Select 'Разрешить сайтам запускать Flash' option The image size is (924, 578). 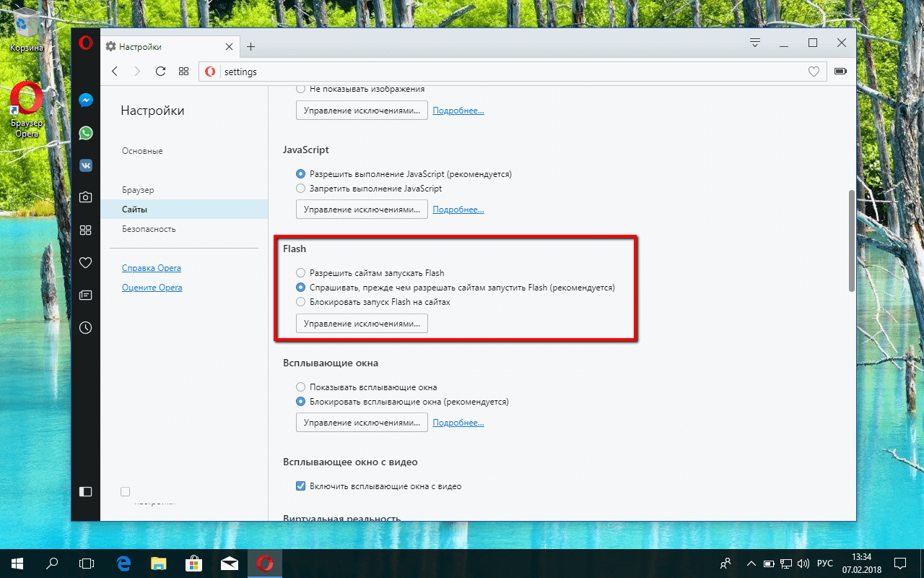(300, 273)
